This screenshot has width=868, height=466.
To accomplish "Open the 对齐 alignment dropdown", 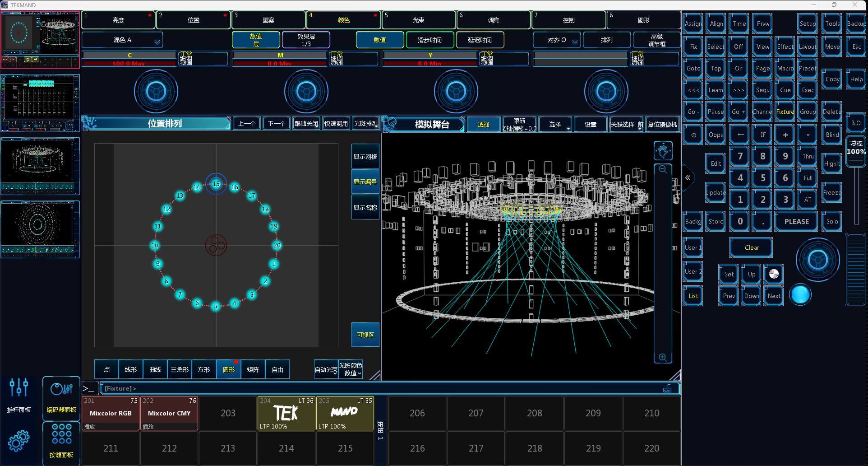I will 557,40.
